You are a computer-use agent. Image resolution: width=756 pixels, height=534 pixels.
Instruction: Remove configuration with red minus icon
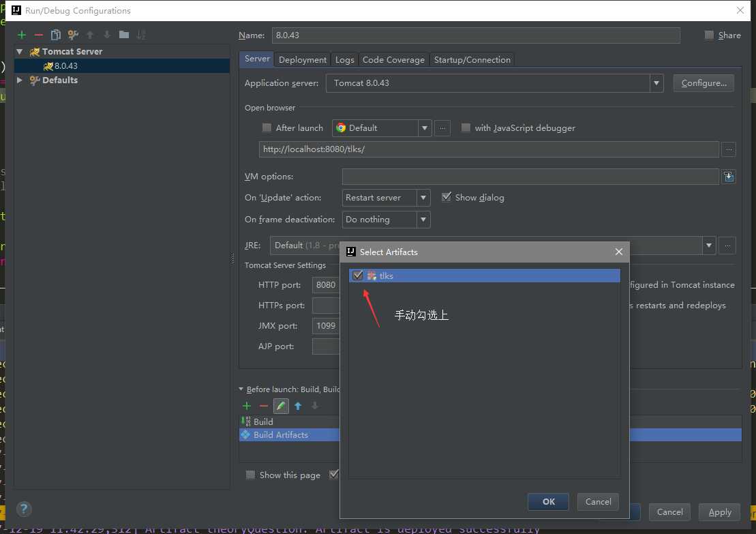[39, 35]
